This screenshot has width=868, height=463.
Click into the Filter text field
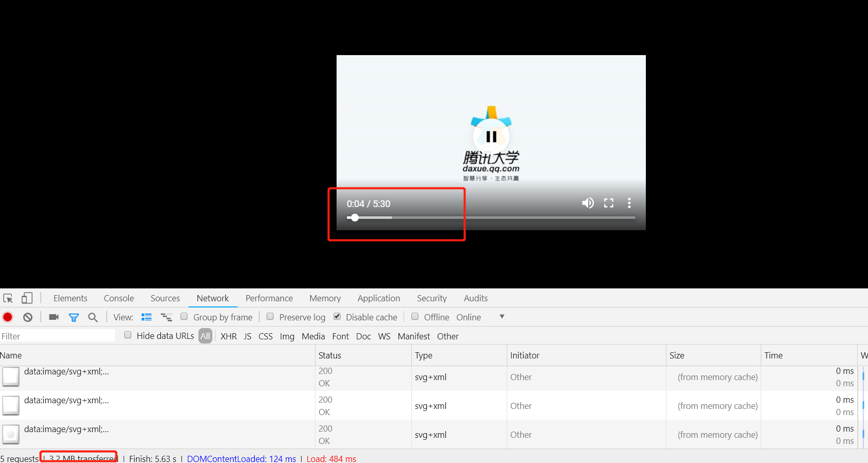coord(57,336)
